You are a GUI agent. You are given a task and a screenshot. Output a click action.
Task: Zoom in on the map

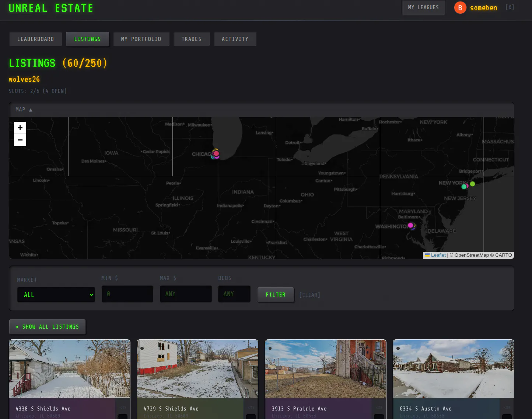pos(20,128)
